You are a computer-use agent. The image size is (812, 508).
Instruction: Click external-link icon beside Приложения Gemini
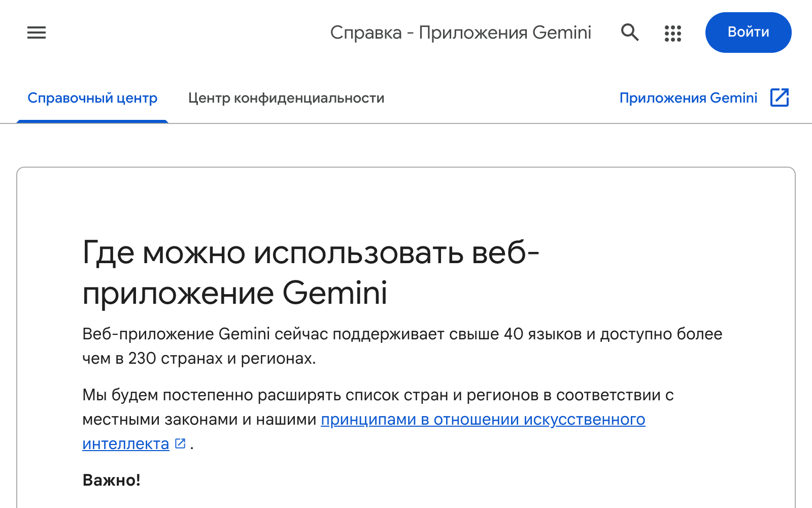[x=780, y=98]
